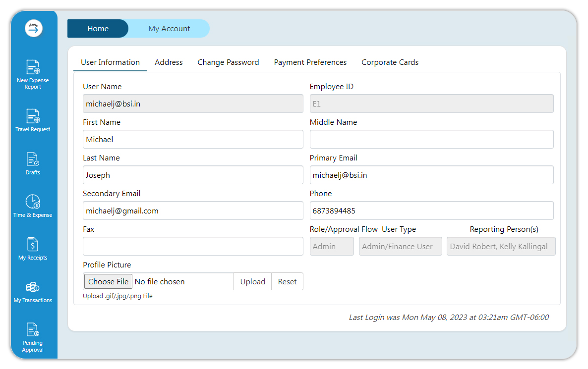The image size is (588, 369).
Task: Open the Travel Request icon
Action: 33,116
